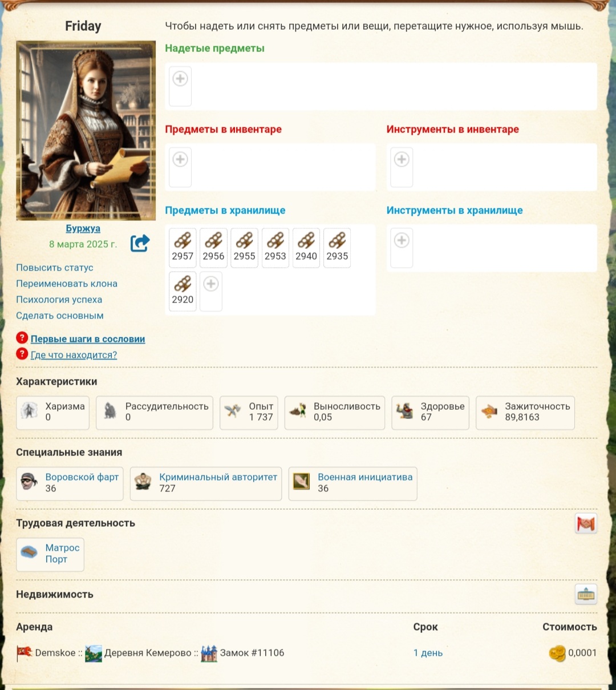Open the Матрос job link
Image resolution: width=616 pixels, height=690 pixels.
[63, 548]
